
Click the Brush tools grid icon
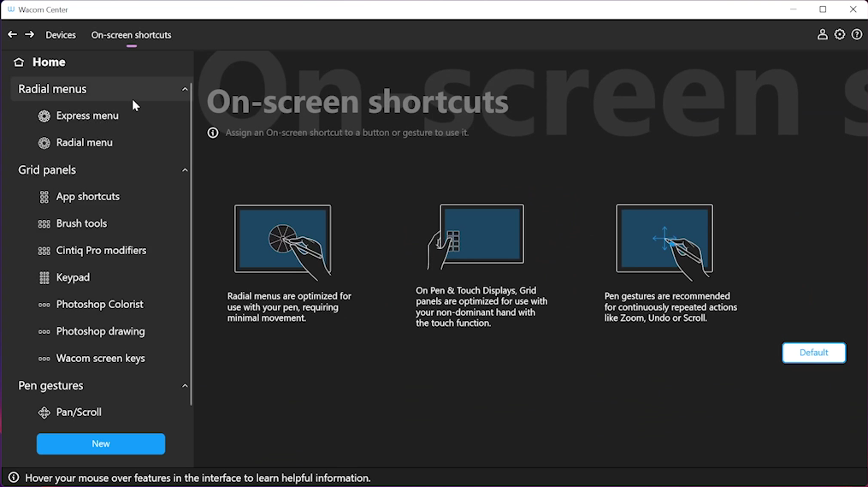pos(44,224)
